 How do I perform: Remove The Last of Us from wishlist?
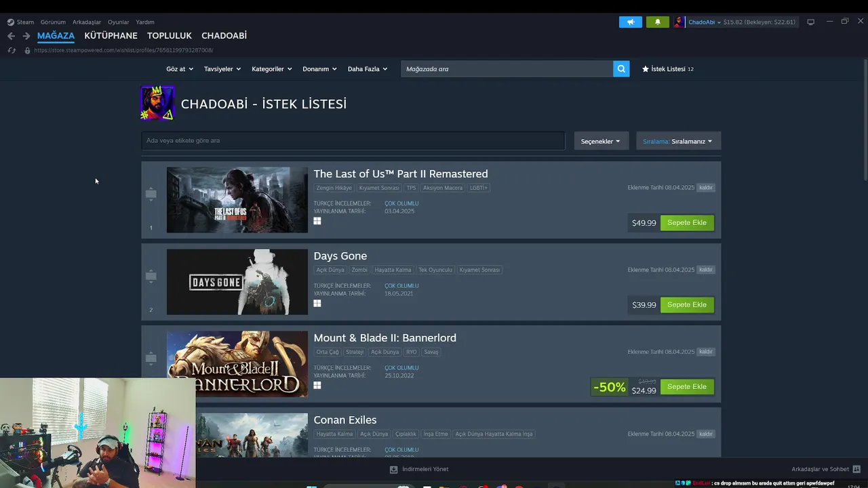pos(706,188)
